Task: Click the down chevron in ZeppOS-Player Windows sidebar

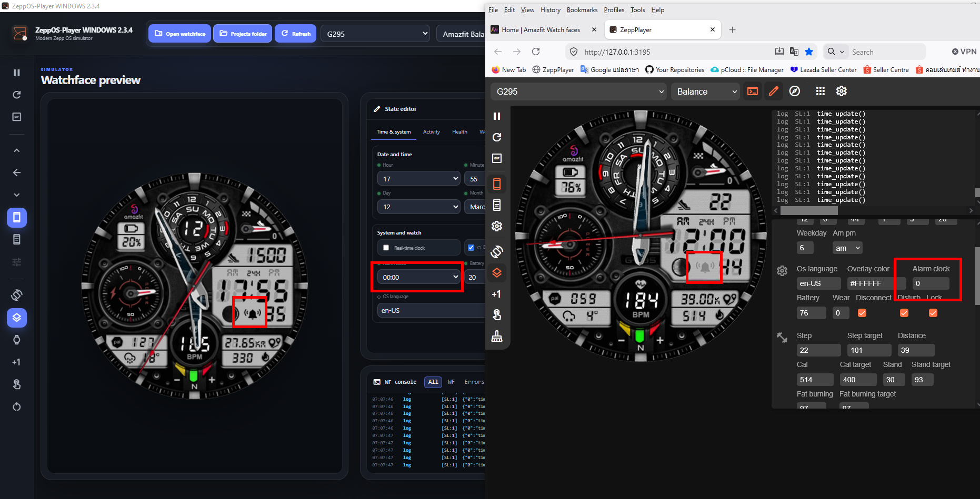Action: [17, 195]
